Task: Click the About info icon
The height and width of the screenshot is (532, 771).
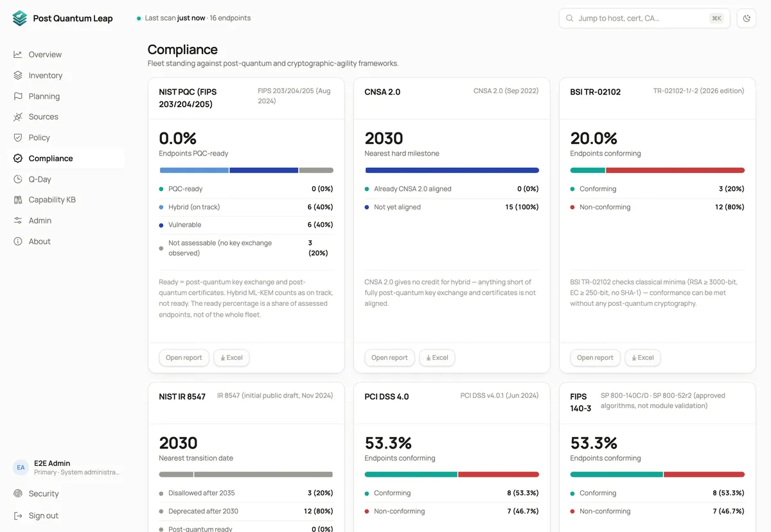Action: click(x=18, y=242)
